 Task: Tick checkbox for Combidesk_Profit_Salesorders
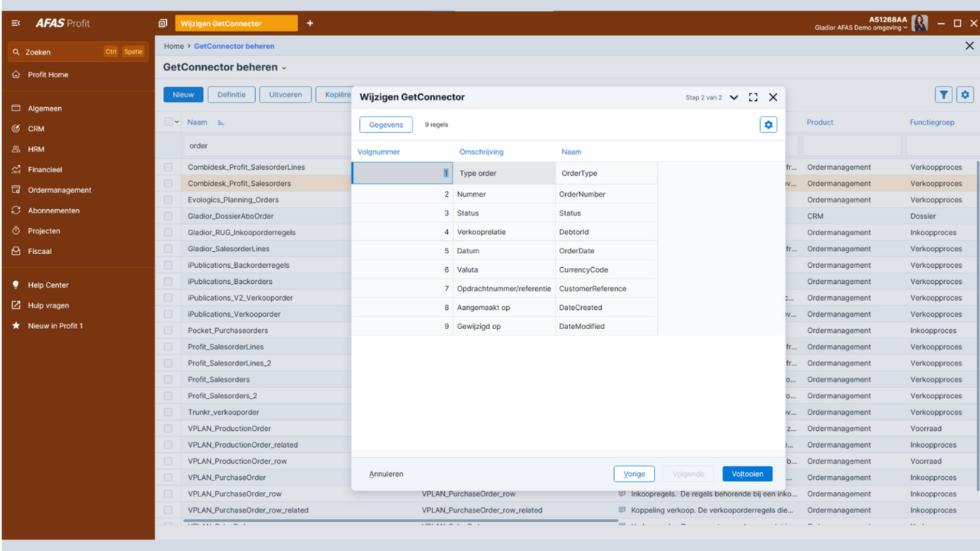[x=168, y=184]
